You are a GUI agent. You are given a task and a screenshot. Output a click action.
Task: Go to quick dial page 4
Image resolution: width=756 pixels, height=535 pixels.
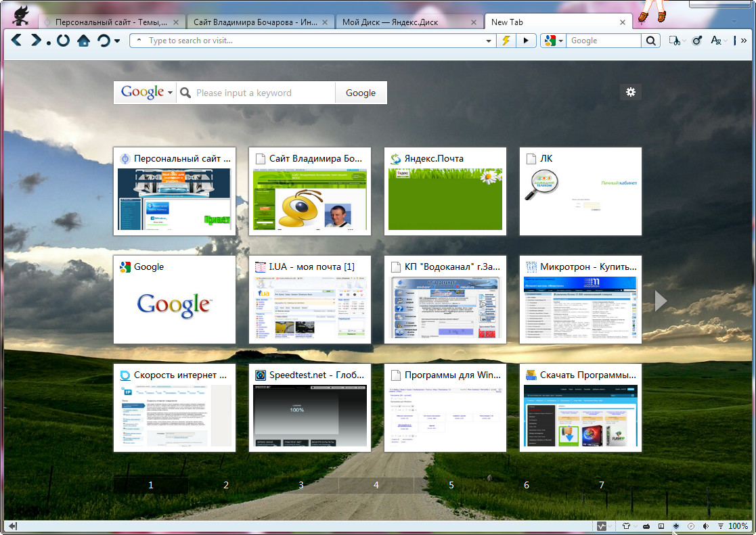376,485
